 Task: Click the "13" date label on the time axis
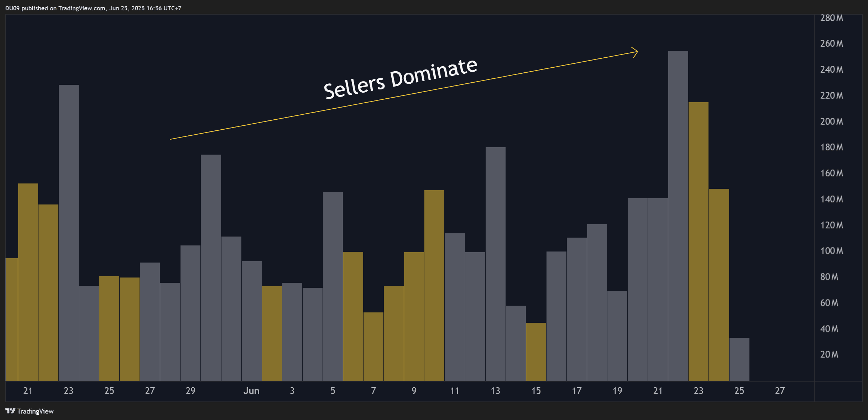click(x=495, y=391)
